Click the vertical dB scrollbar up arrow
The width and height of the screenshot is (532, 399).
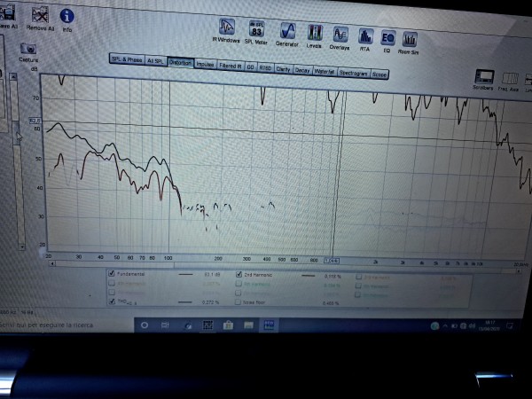(13, 76)
